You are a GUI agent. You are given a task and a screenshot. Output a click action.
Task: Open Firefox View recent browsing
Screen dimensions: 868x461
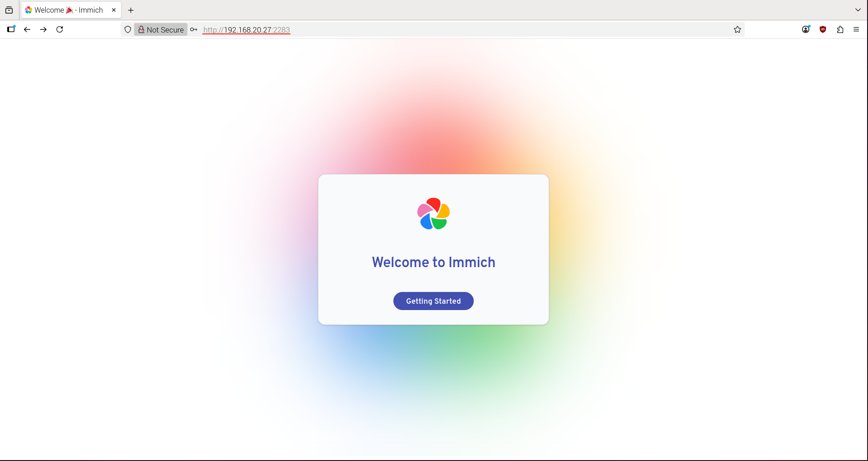tap(9, 10)
